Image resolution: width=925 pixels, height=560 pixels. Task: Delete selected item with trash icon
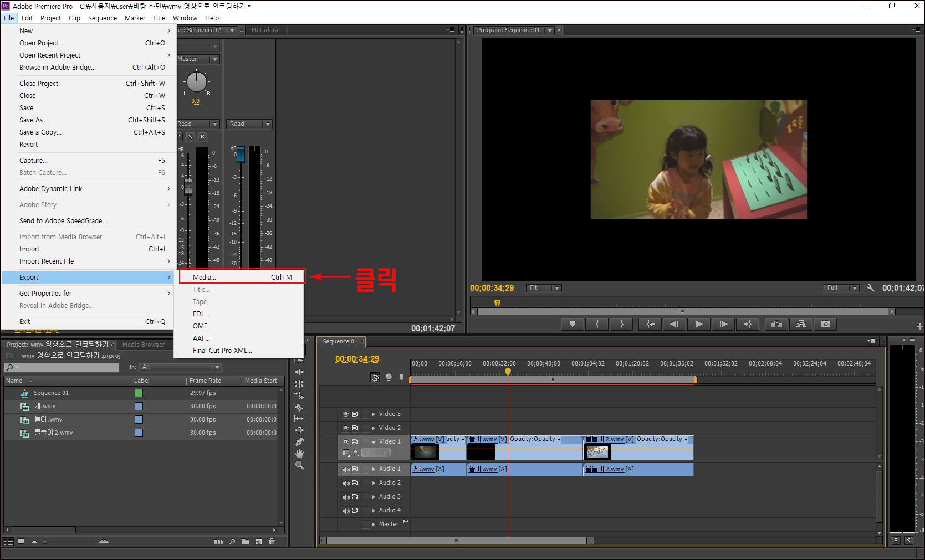coord(272,542)
